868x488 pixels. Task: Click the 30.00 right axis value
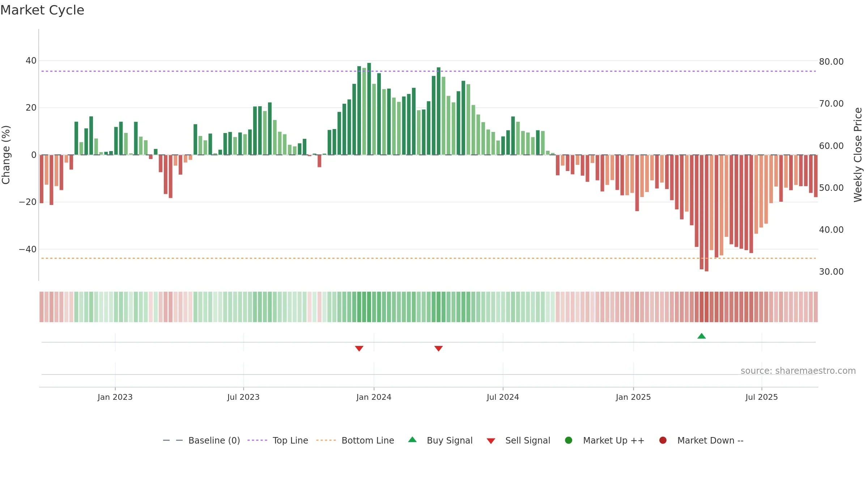[831, 271]
